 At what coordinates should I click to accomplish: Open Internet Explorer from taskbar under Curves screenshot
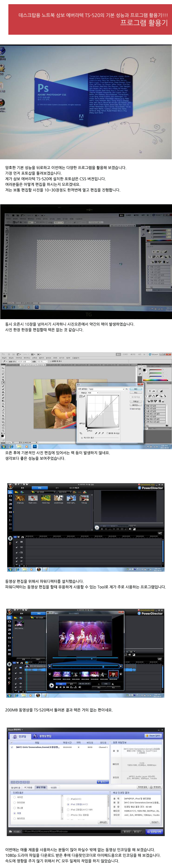pyautogui.click(x=11, y=447)
